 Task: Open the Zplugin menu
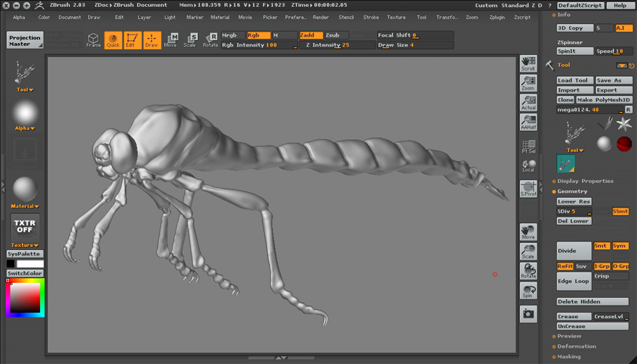pyautogui.click(x=497, y=18)
